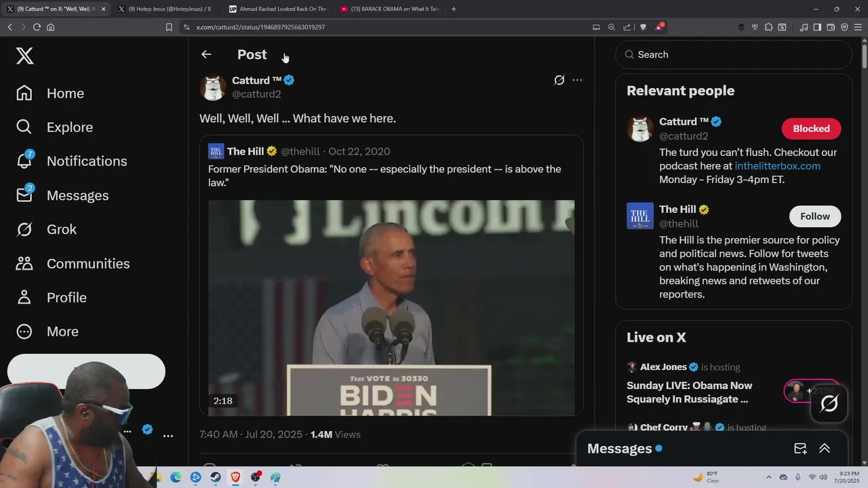Show hidden system tray icons chevron
The width and height of the screenshot is (868, 488).
[x=768, y=477]
